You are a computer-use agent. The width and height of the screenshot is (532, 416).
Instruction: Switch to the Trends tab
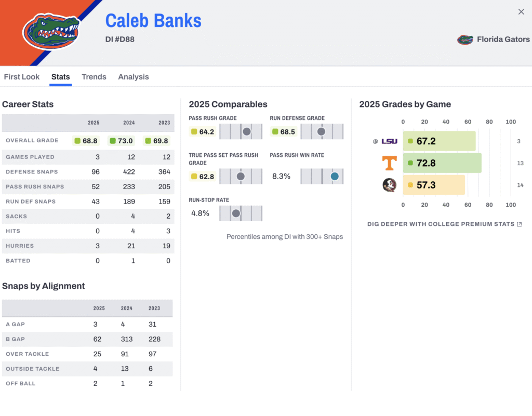94,77
